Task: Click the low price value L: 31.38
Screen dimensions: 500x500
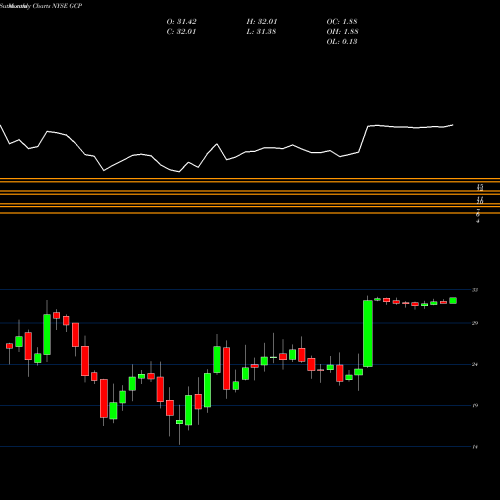Action: pyautogui.click(x=262, y=32)
